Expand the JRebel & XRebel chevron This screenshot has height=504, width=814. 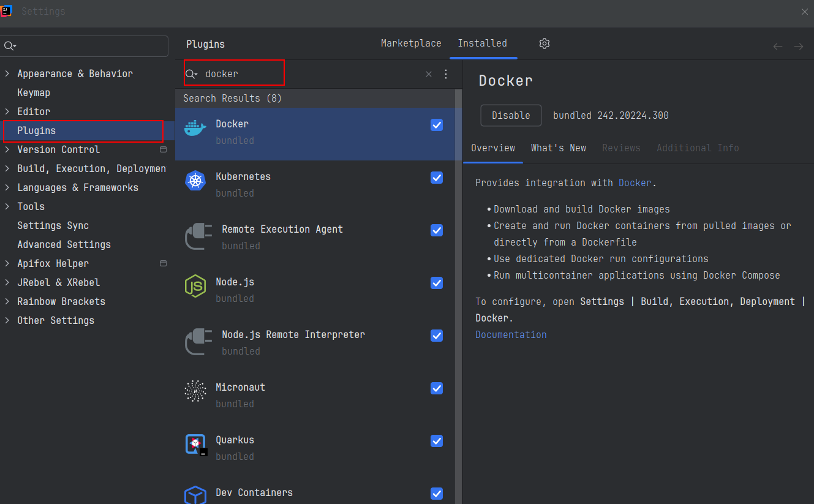[7, 282]
